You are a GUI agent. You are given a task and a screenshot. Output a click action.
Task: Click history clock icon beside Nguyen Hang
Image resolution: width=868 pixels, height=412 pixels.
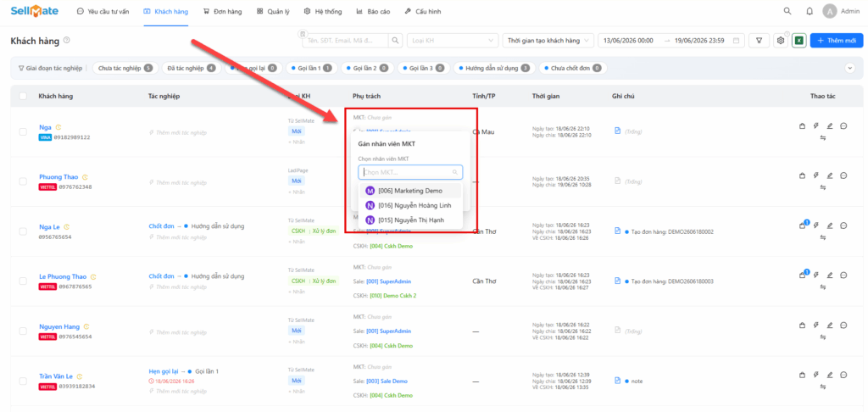pos(86,326)
